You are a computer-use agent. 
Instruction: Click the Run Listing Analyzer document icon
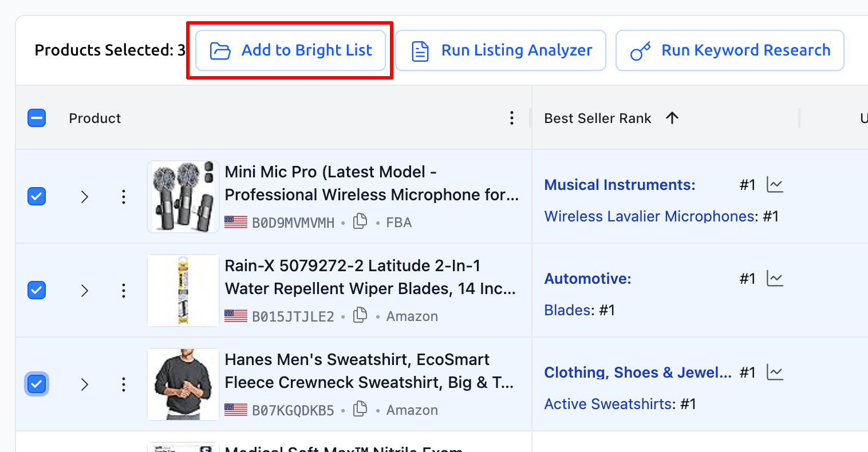[420, 50]
